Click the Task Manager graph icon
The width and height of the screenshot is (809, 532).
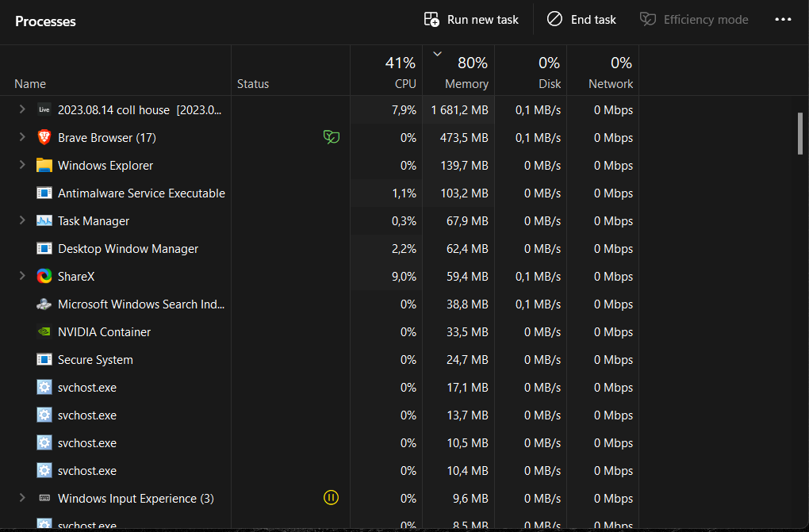click(x=44, y=221)
